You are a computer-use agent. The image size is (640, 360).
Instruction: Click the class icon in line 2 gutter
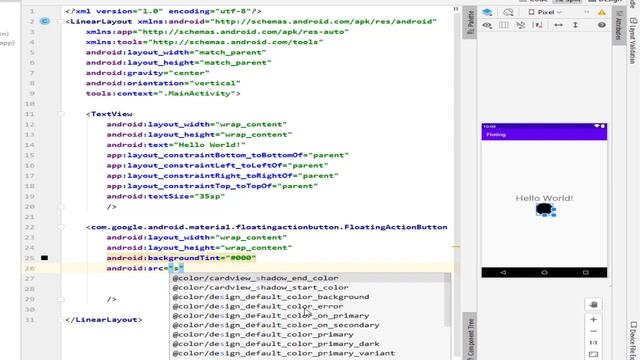tap(45, 21)
